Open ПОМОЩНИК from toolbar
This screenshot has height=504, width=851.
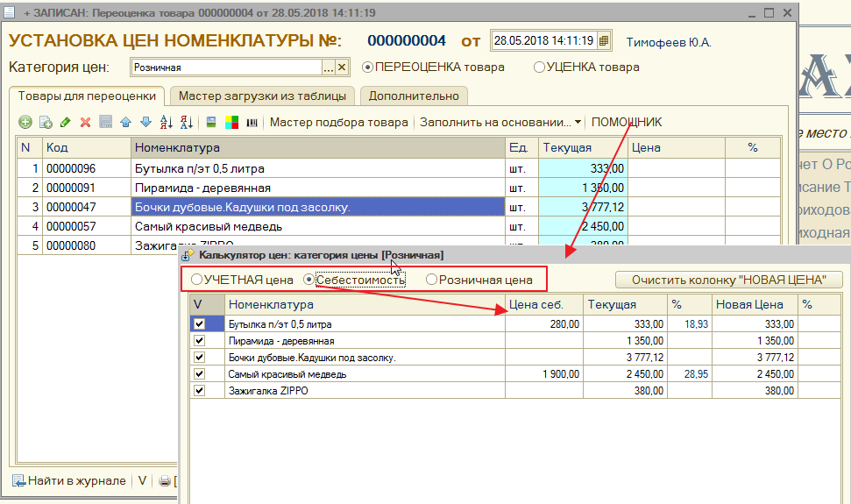[x=627, y=122]
